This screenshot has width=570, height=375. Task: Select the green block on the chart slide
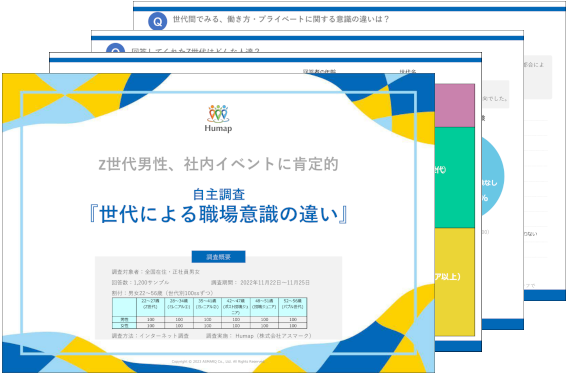tap(455, 177)
